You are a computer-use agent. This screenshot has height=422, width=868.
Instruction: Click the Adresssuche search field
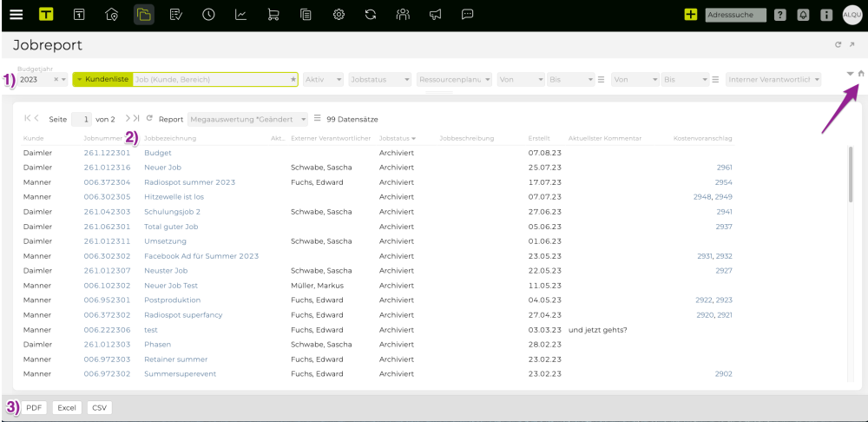[x=736, y=15]
